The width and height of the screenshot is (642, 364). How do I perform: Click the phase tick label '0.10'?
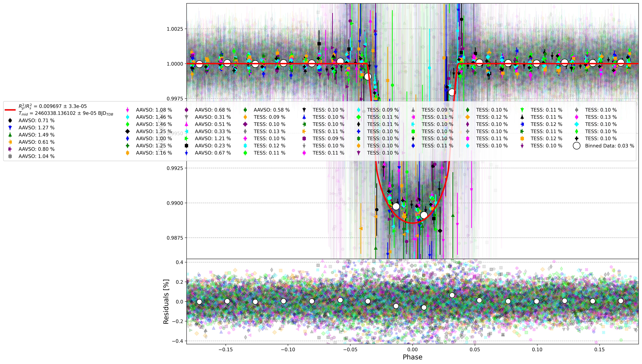(x=537, y=350)
